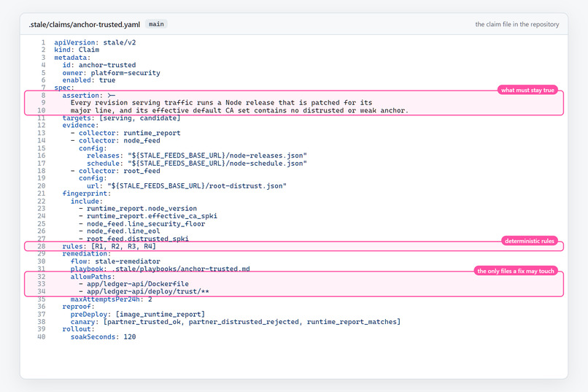Click the 'evidence:' line
The height and width of the screenshot is (392, 588).
(x=81, y=126)
